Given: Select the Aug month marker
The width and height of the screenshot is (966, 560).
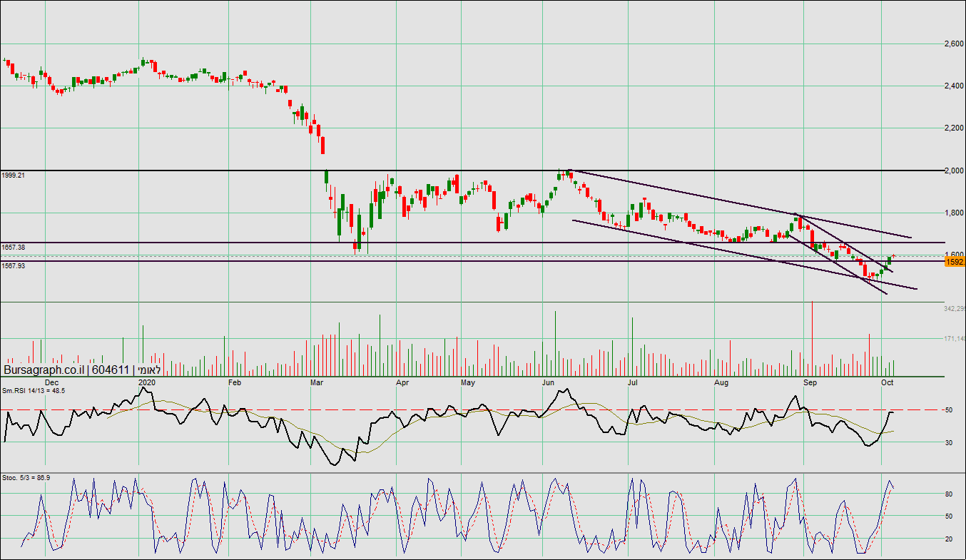Looking at the screenshot, I should [722, 382].
